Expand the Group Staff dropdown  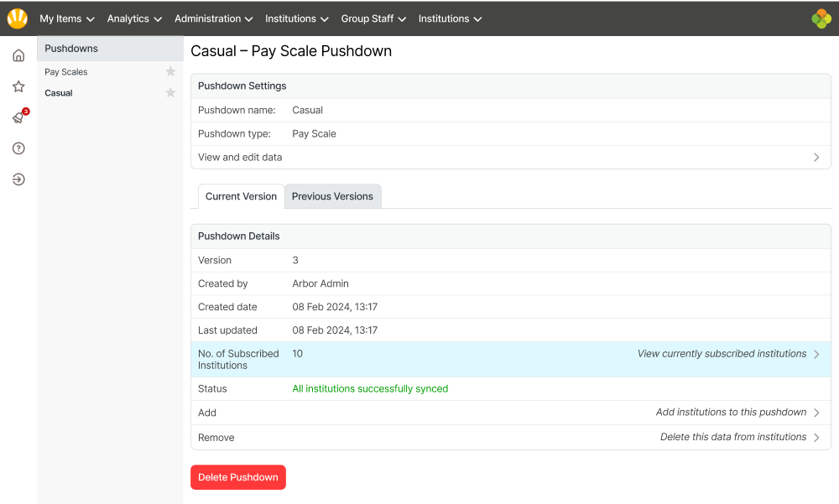[x=373, y=18]
